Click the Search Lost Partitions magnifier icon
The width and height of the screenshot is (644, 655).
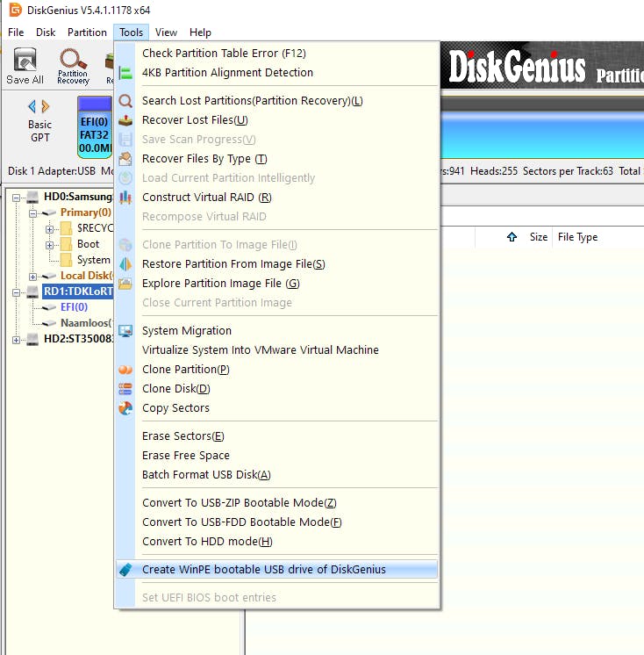coord(125,101)
